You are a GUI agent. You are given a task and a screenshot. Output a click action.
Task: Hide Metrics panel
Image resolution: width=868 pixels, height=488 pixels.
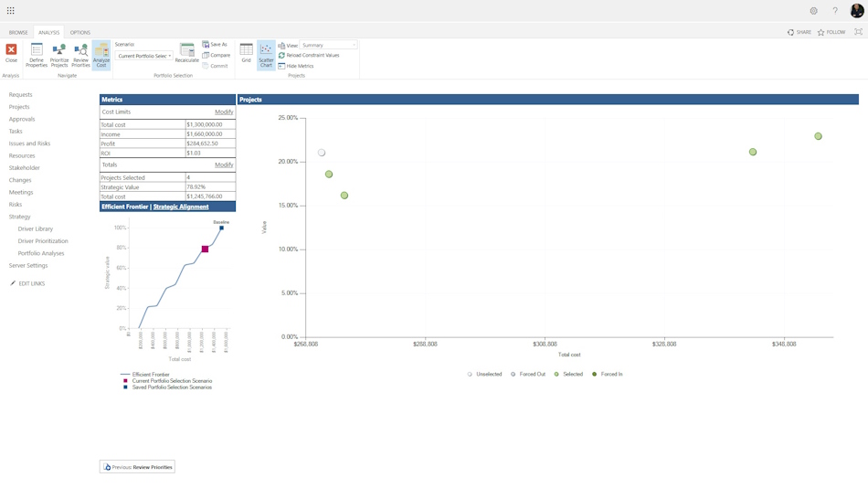296,66
